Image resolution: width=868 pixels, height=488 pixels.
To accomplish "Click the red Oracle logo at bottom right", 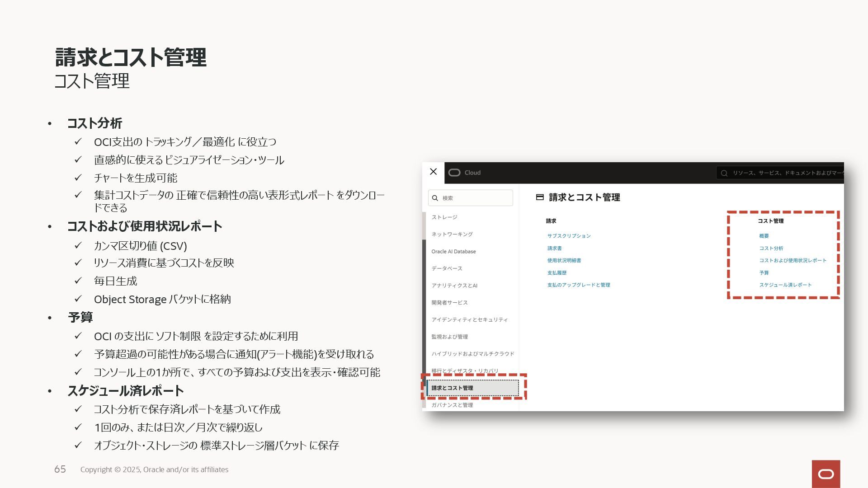I will coord(826,474).
